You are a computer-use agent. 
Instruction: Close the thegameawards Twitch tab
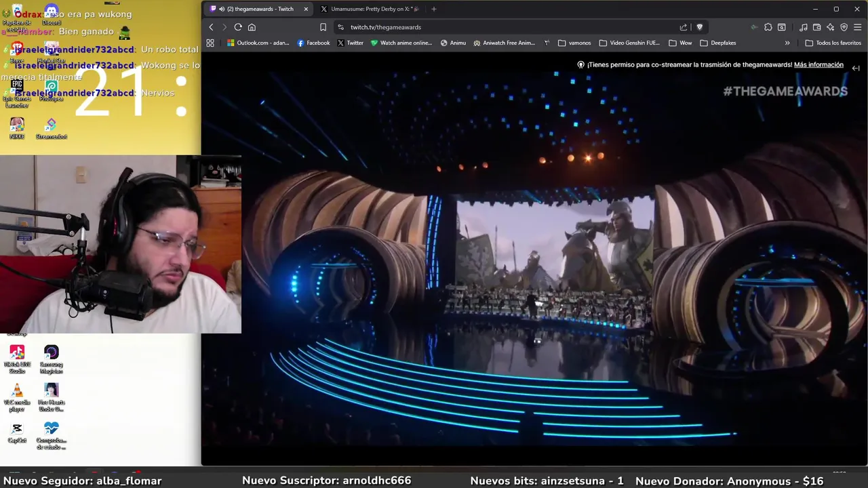(306, 9)
